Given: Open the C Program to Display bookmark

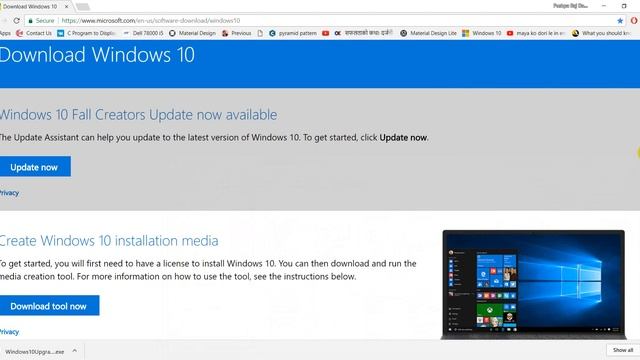Looking at the screenshot, I should click(87, 33).
